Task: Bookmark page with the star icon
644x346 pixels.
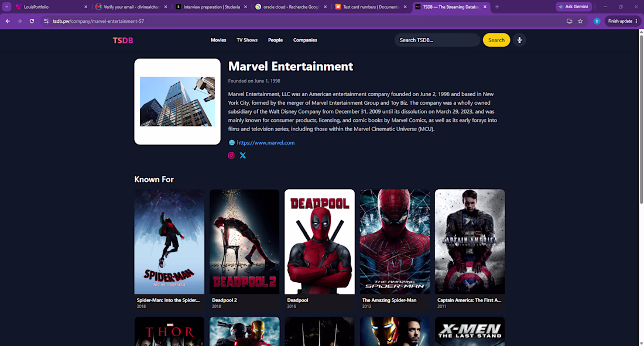Action: coord(580,21)
